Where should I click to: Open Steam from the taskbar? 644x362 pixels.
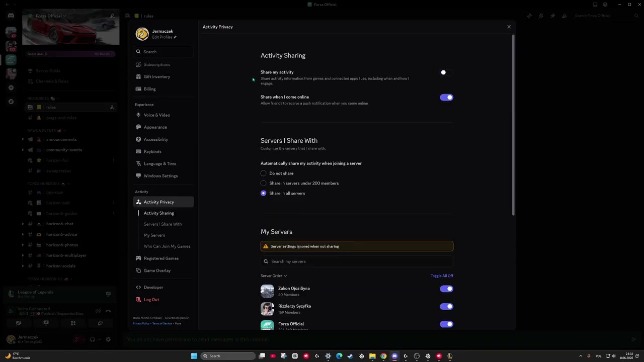350,356
